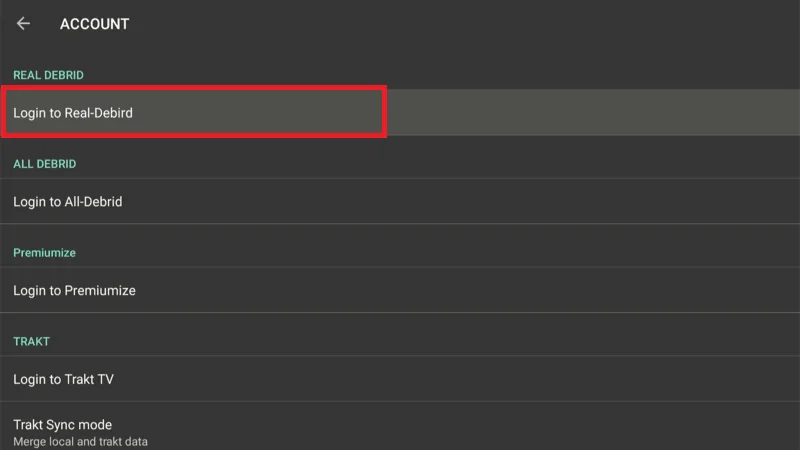800x450 pixels.
Task: Click the word "All-Debrid" in the login row
Action: (x=93, y=202)
